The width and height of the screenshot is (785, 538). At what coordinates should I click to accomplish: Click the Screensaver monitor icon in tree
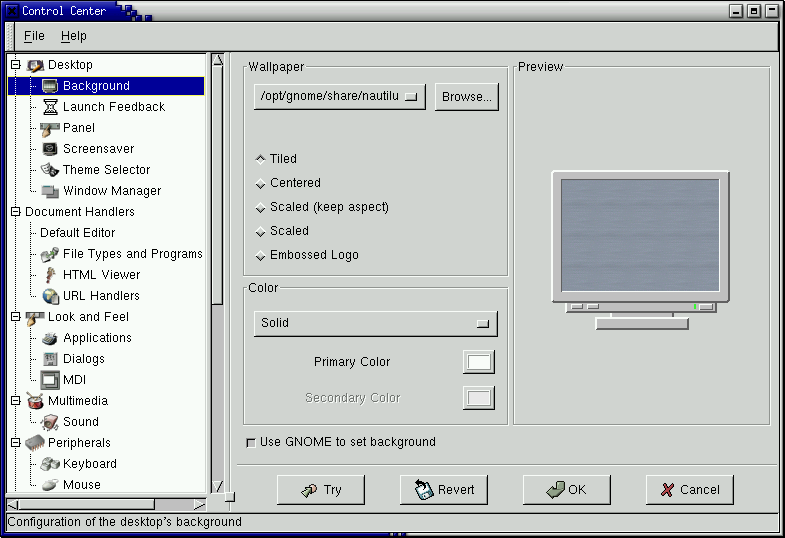point(50,149)
